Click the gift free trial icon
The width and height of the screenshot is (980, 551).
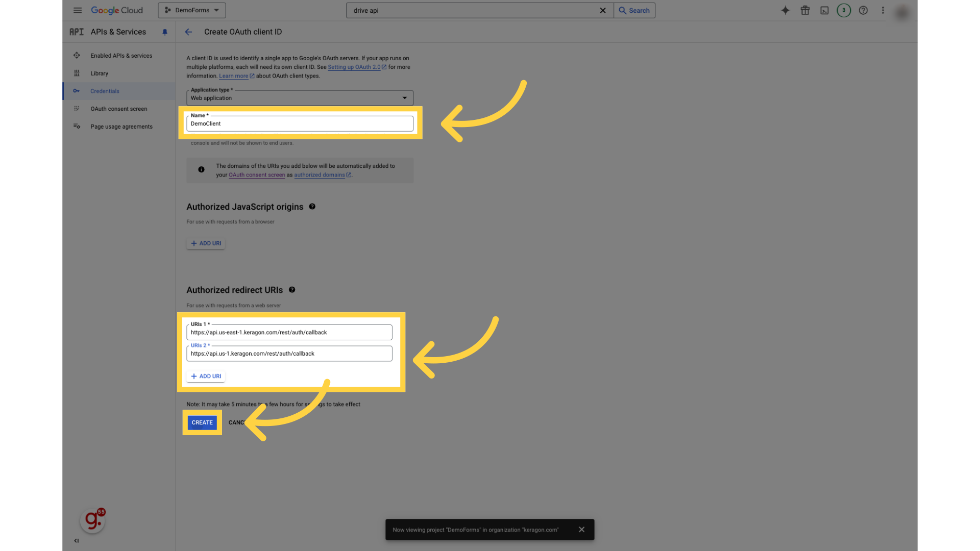tap(805, 10)
